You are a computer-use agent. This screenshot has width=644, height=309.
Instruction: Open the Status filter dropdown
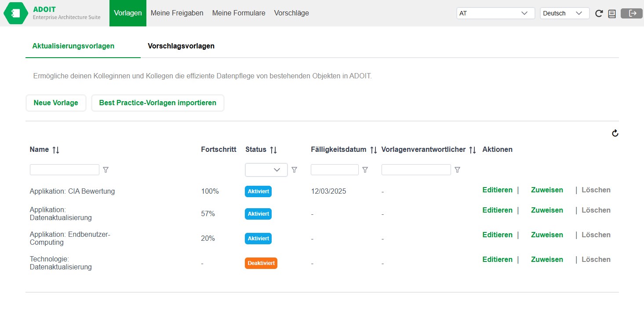point(266,170)
